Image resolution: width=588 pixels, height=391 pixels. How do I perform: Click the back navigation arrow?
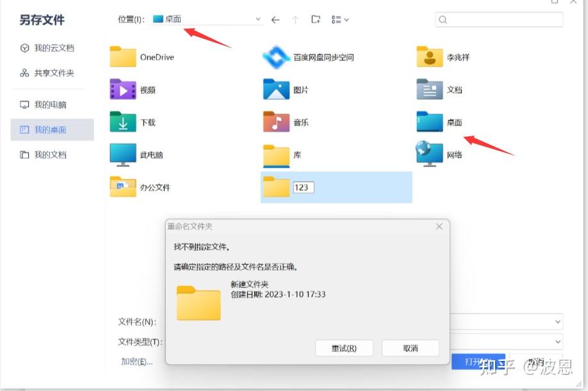[275, 19]
